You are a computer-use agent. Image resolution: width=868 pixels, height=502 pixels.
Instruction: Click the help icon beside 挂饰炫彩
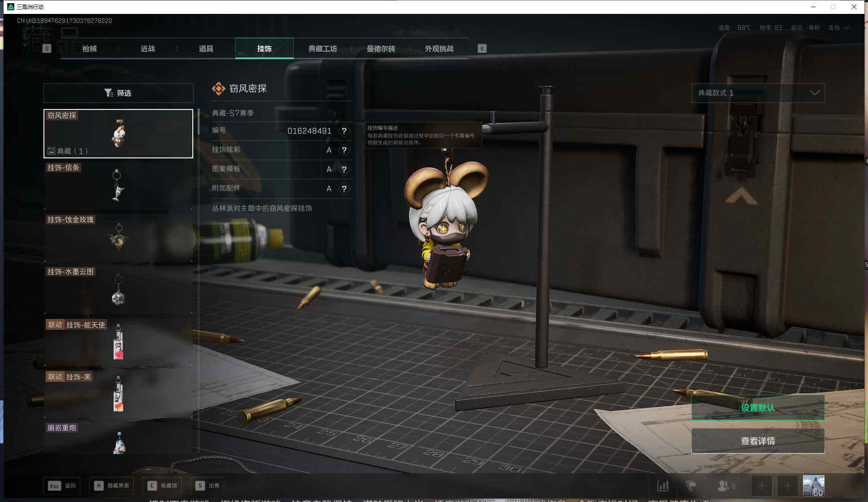[x=344, y=150]
